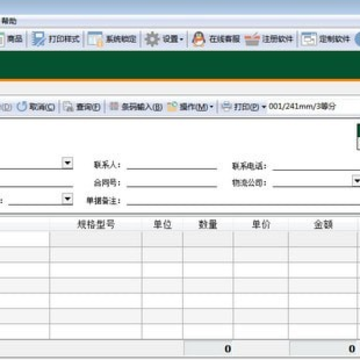Screen dimensions: 360x360
Task: Focus the 合同号 input field
Action: point(172,183)
